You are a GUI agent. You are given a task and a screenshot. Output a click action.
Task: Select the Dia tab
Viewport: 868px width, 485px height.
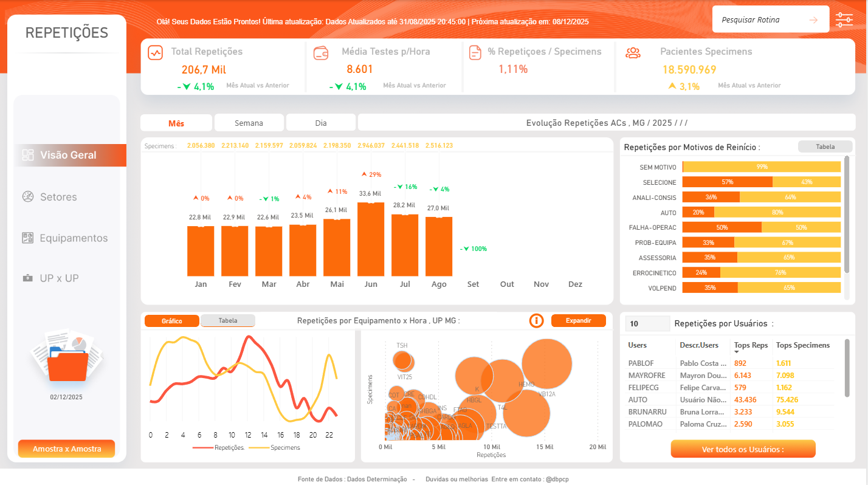(321, 123)
